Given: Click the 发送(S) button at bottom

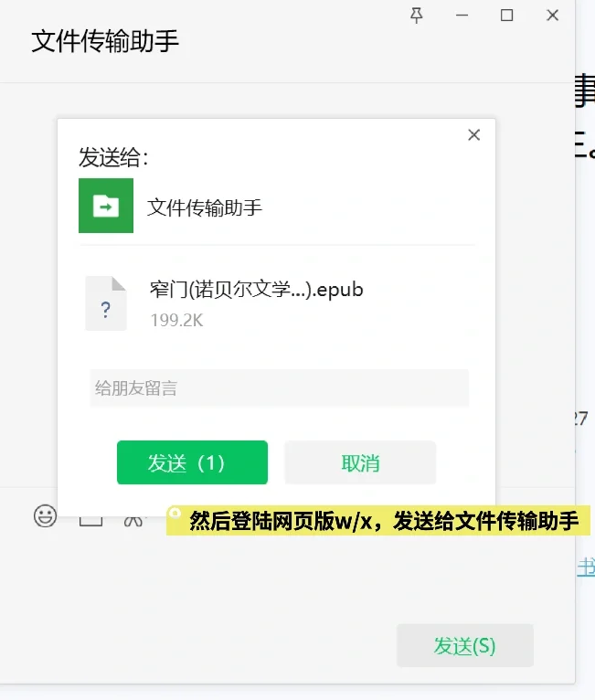Looking at the screenshot, I should tap(465, 645).
